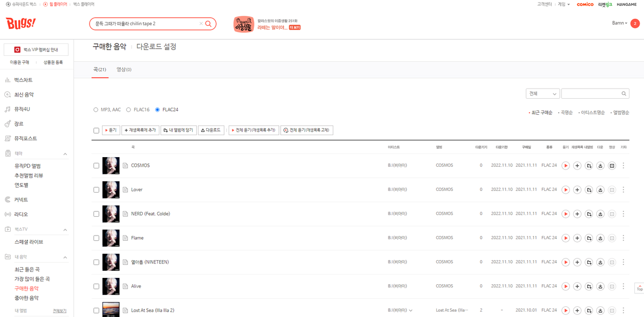Click the 다운로드 toolbar button
Screen dimensions: 644x317
click(x=211, y=130)
